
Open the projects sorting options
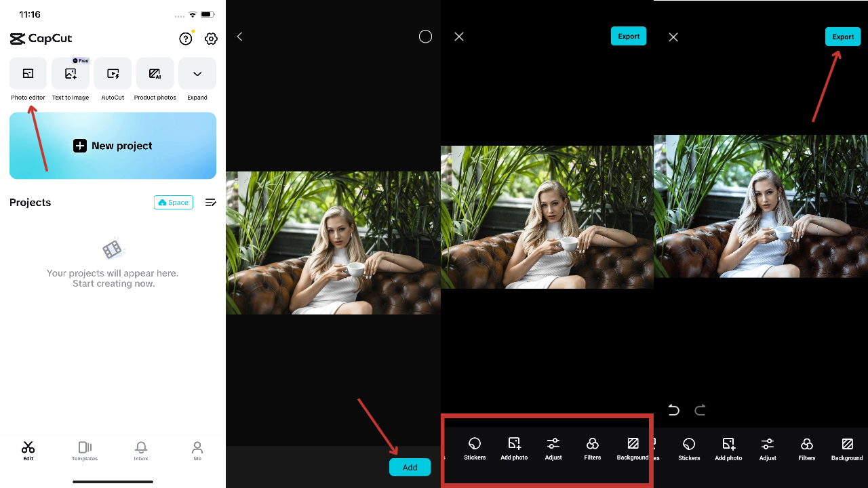coord(210,202)
